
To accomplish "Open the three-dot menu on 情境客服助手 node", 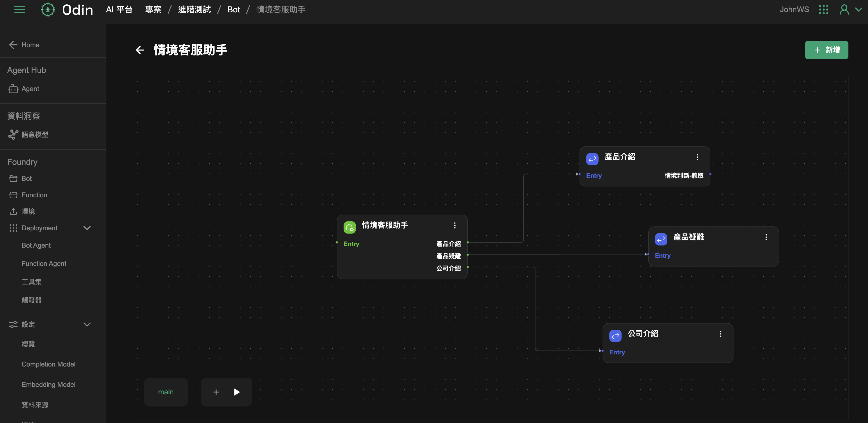I will click(455, 225).
